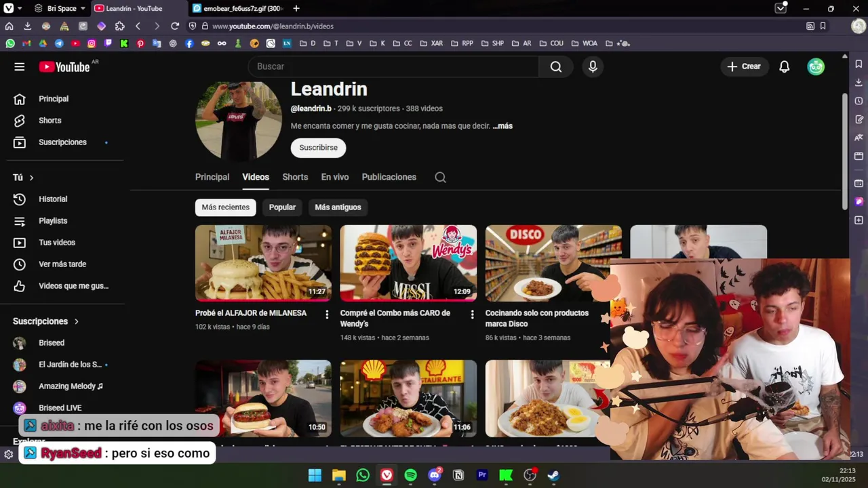Open Telegram bookmark in bookmarks bar

[59, 43]
